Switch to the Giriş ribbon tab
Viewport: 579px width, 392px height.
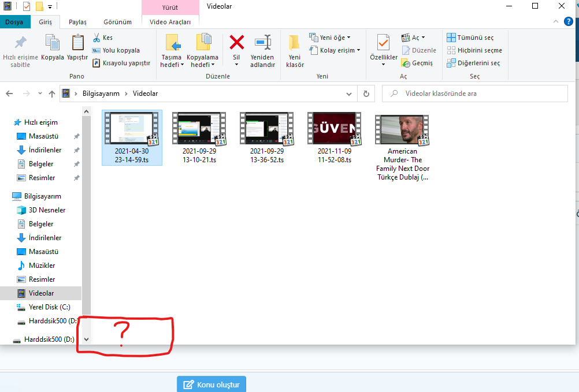click(x=46, y=22)
